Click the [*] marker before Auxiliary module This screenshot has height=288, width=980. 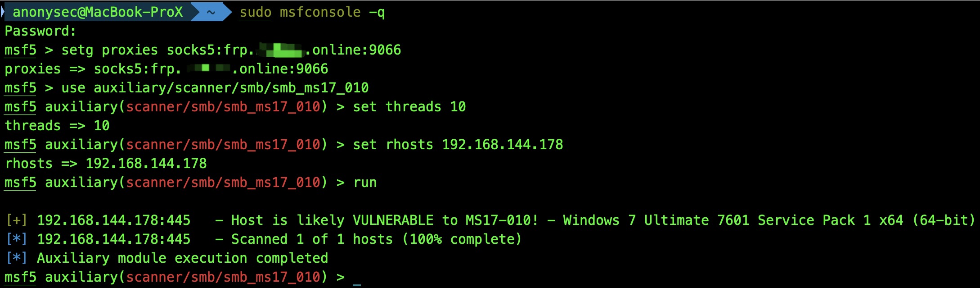(17, 258)
